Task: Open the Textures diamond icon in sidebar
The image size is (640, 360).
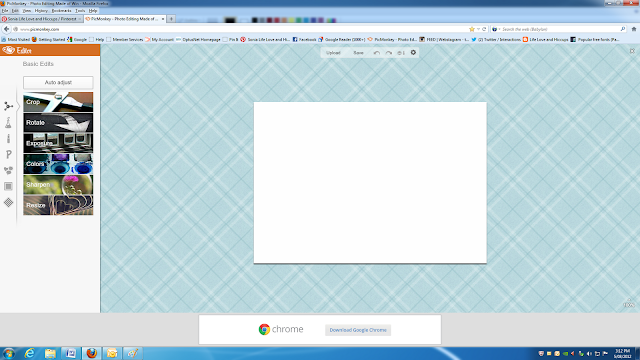Action: coord(8,202)
